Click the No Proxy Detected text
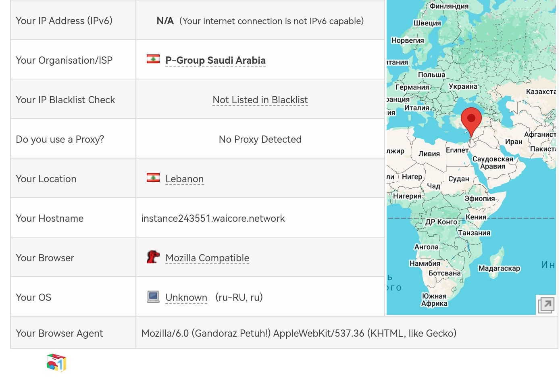560x392 pixels. point(260,140)
